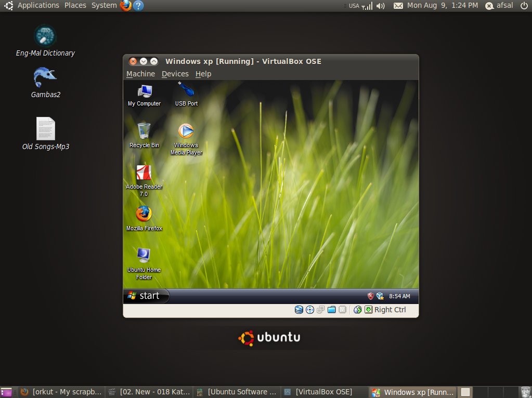Screen dimensions: 532x398
Task: Click the red security shield tray icon
Action: point(370,296)
